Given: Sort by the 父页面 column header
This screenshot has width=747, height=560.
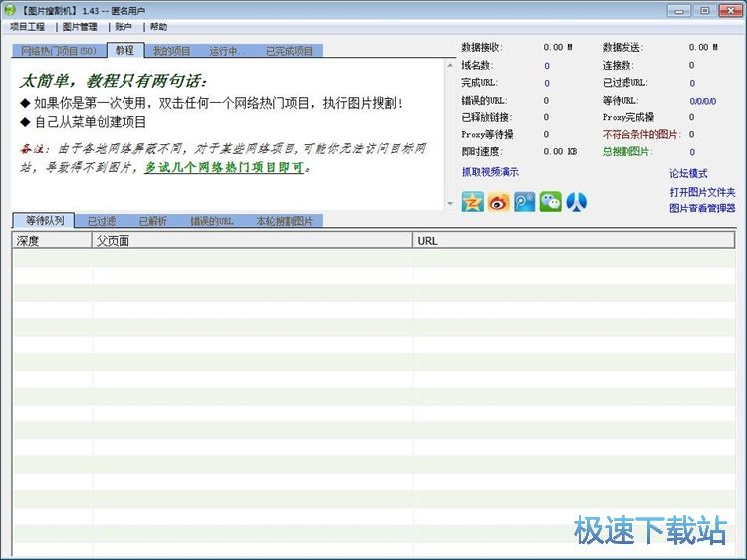Looking at the screenshot, I should click(252, 241).
